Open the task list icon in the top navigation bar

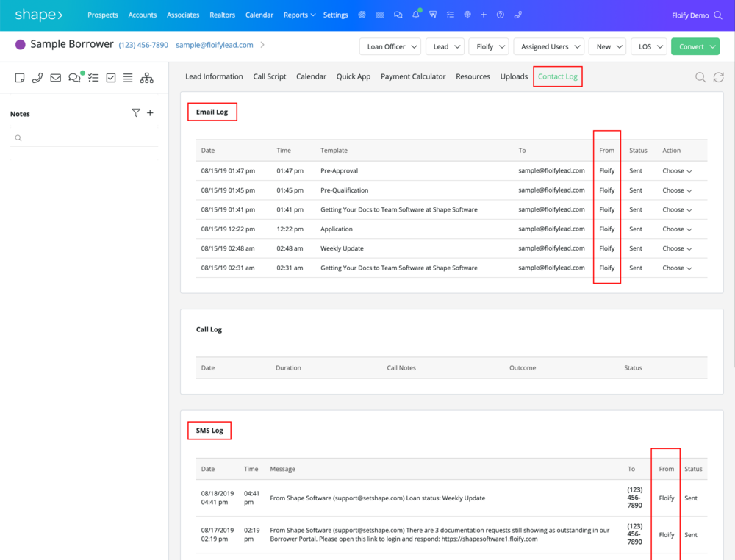tap(451, 15)
